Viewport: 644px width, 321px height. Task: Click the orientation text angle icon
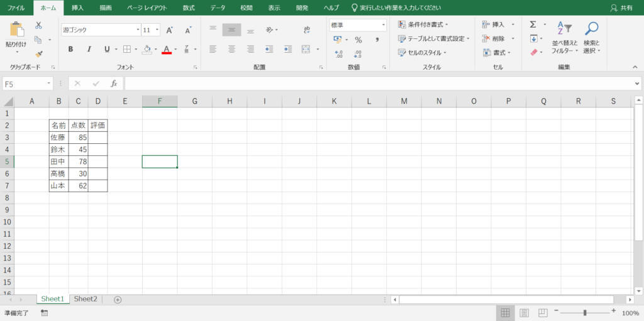pyautogui.click(x=269, y=30)
